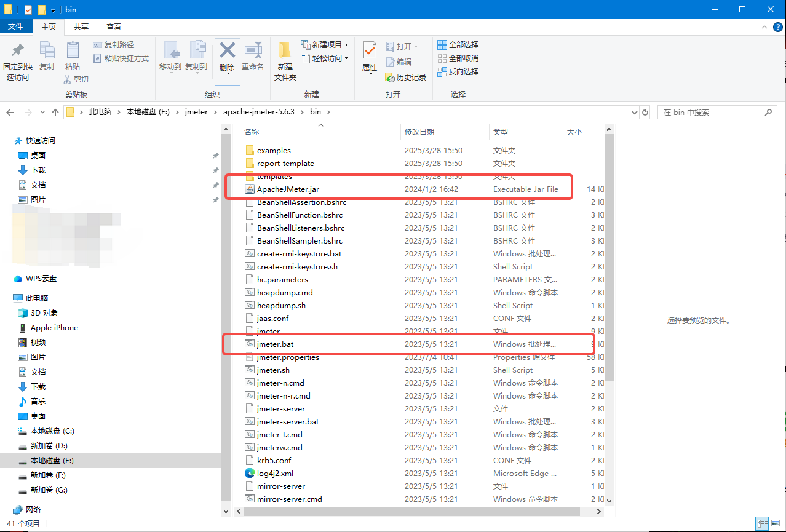Select WPS云盘 in navigation pane
Image resolution: width=786 pixels, height=532 pixels.
pyautogui.click(x=41, y=279)
